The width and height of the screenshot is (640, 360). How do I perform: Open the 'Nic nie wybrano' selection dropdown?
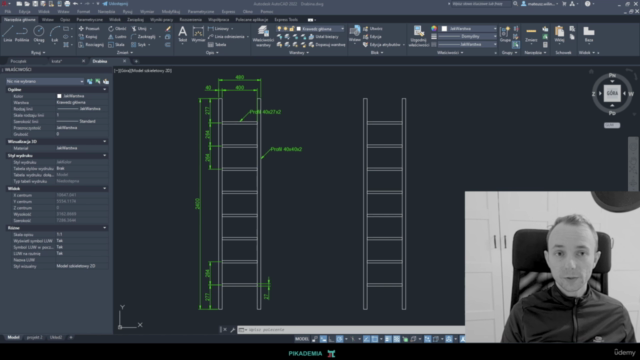coord(45,81)
